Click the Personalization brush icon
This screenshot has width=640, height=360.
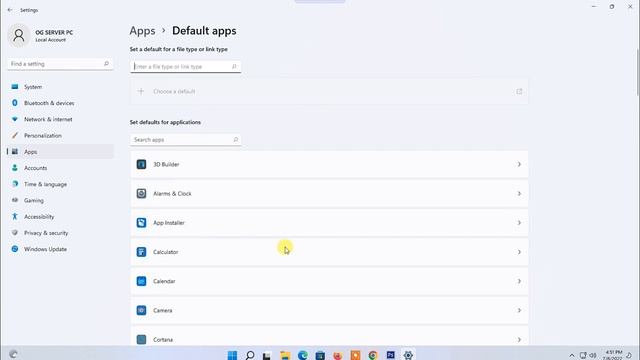15,136
